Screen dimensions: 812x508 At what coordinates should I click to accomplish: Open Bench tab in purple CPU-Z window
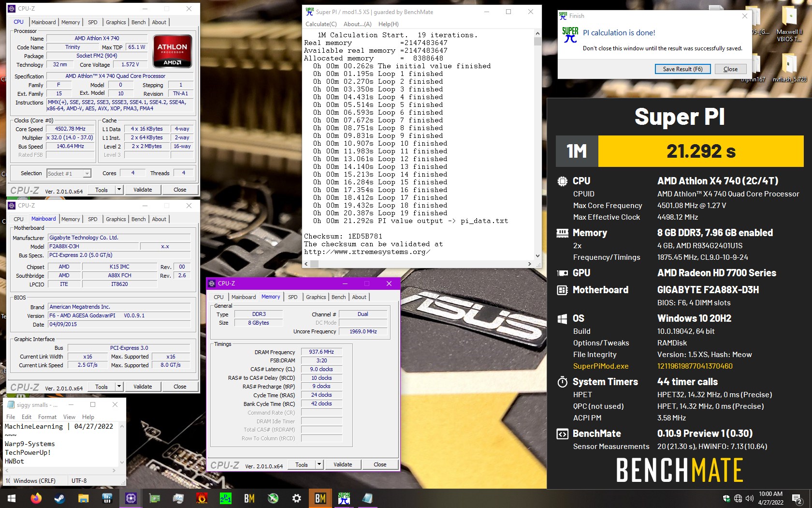tap(338, 297)
